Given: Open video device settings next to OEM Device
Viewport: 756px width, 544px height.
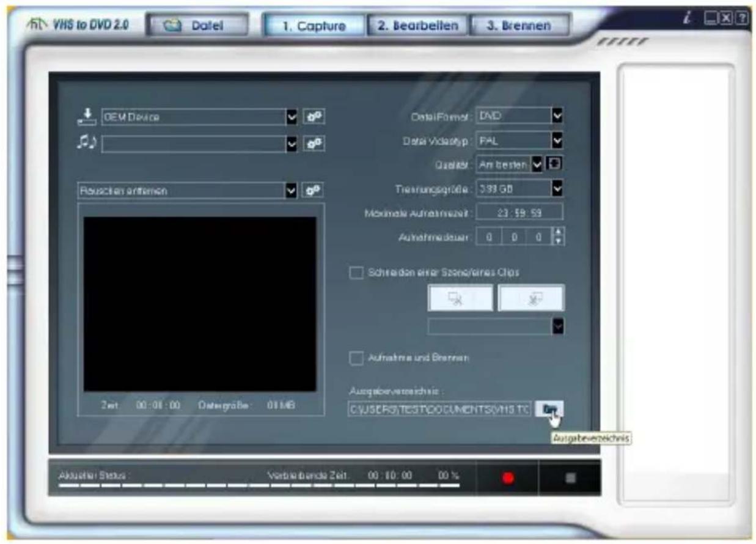Looking at the screenshot, I should [315, 116].
